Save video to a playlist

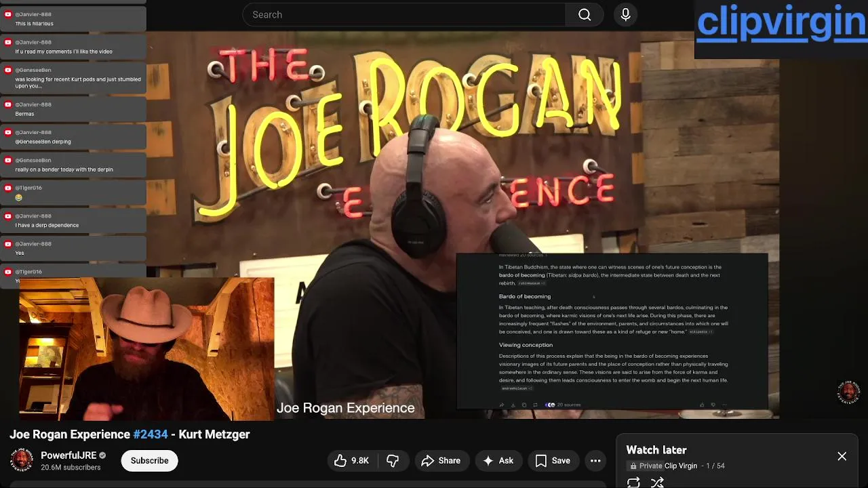(x=553, y=461)
